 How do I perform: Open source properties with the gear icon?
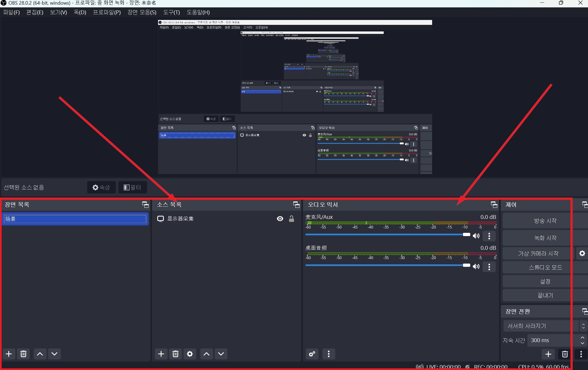[x=190, y=354]
